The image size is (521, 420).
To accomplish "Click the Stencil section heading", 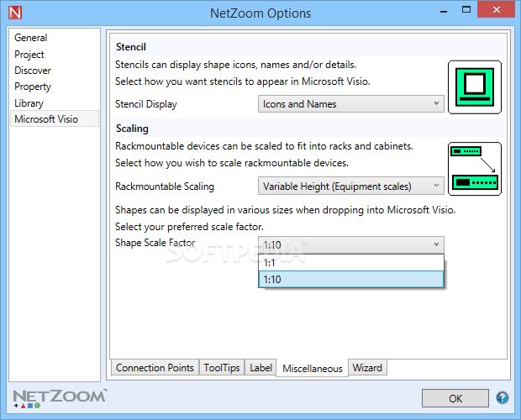I will pos(131,47).
